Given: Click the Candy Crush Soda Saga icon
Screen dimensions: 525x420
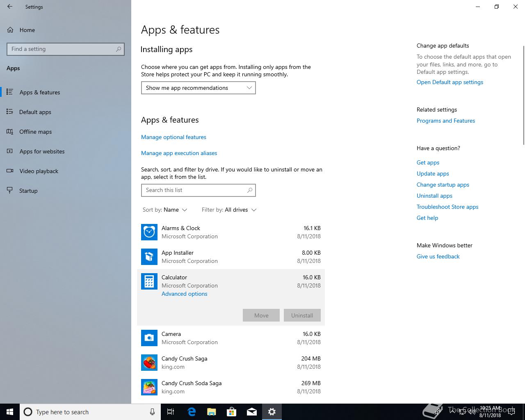Looking at the screenshot, I should click(149, 387).
